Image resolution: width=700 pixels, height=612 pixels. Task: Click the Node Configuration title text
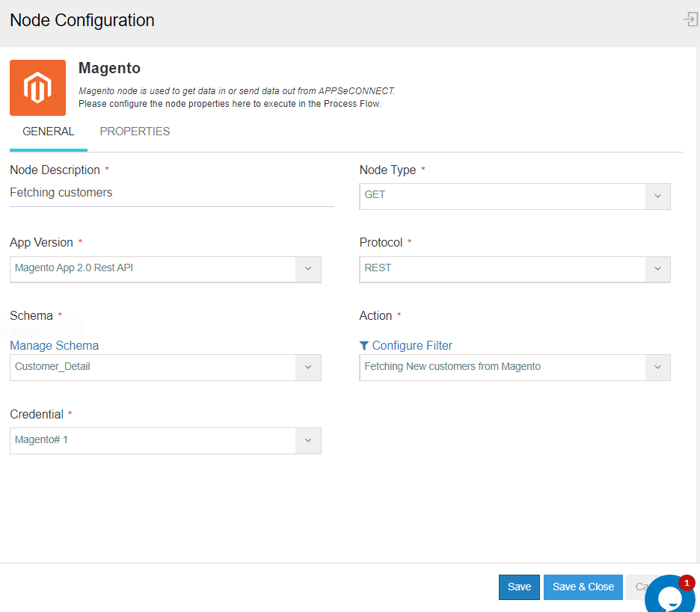[x=82, y=20]
